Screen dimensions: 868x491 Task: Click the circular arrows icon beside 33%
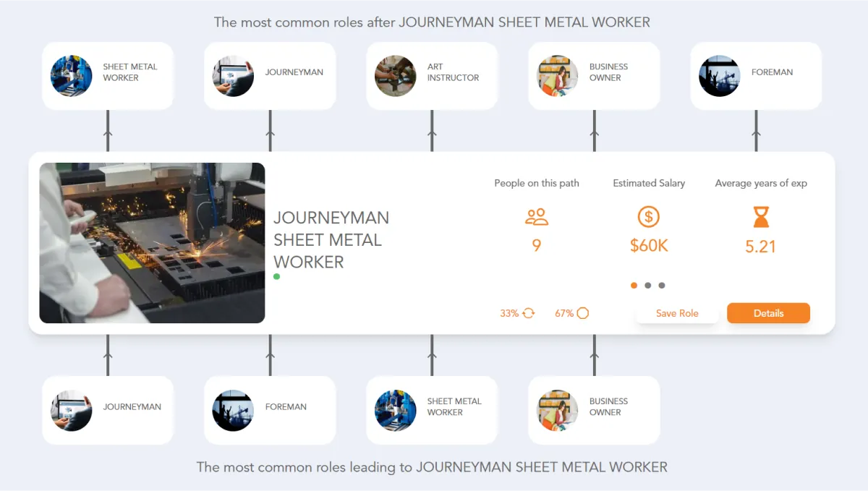point(527,313)
